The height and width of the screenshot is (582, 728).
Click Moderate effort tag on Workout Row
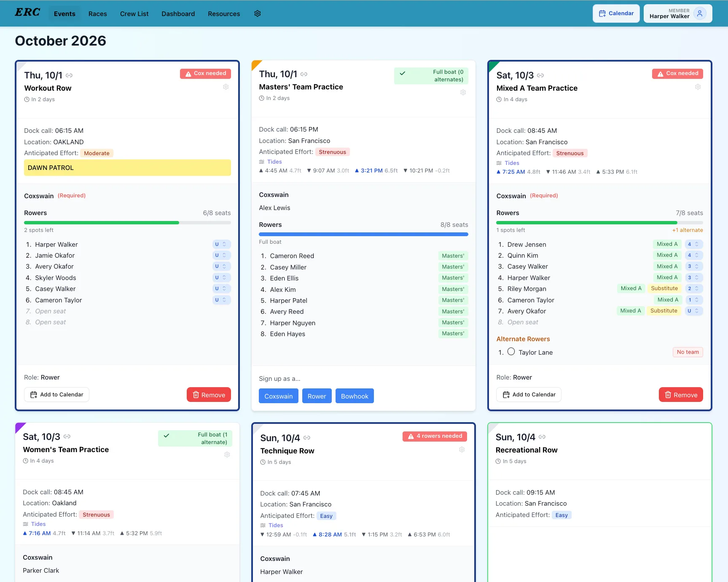(x=97, y=153)
